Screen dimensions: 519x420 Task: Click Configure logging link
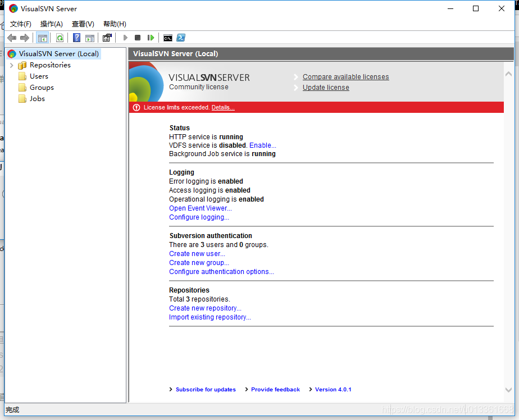[199, 217]
